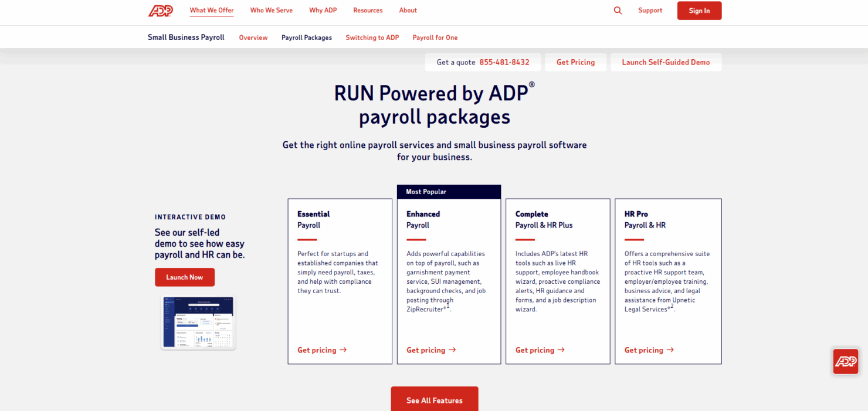This screenshot has width=868, height=411.
Task: Click the 855-481-8432 phone number
Action: pos(504,62)
